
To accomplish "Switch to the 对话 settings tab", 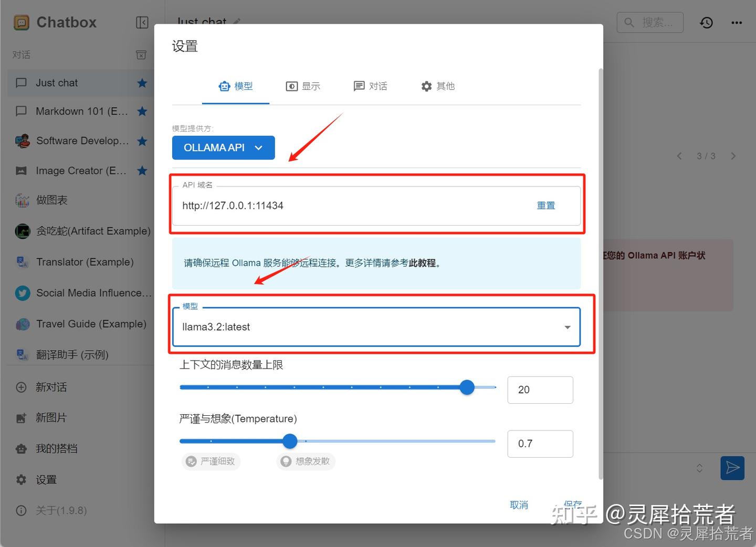I will (371, 86).
